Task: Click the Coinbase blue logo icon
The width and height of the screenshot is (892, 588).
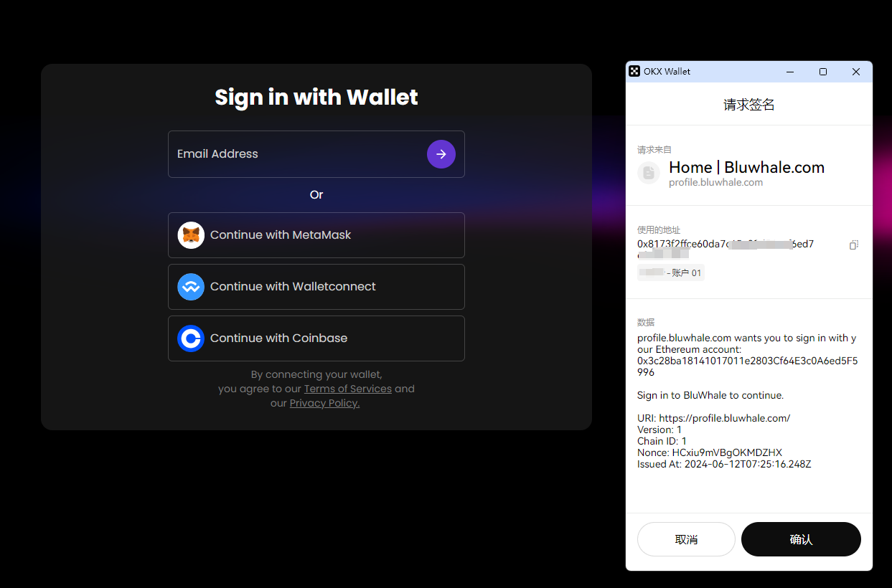Action: click(x=191, y=338)
